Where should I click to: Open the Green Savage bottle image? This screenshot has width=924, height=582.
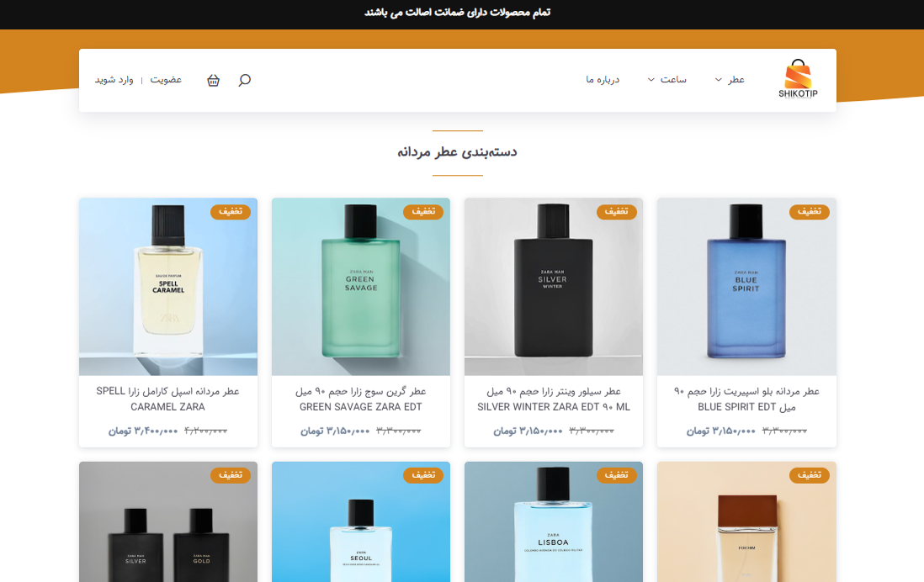(x=361, y=287)
